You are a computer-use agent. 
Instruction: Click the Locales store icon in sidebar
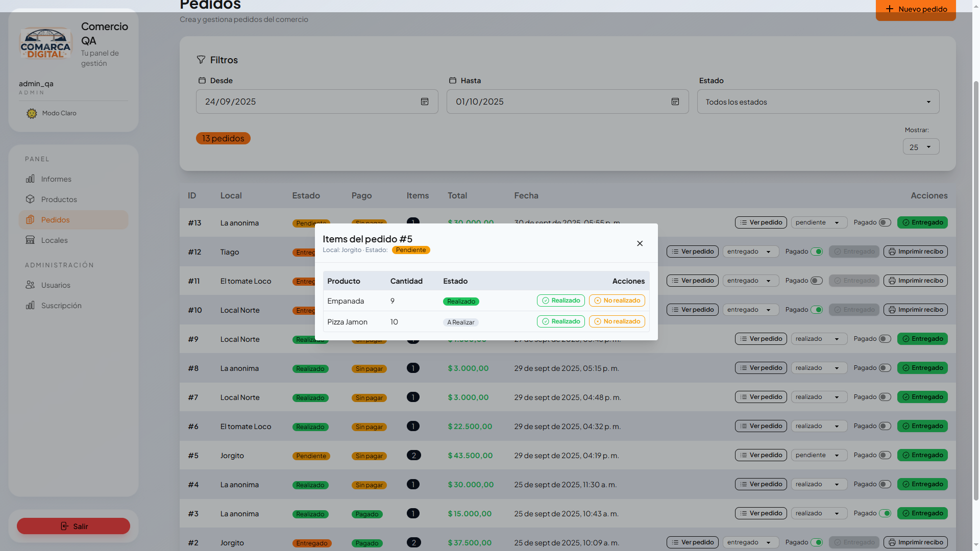coord(30,240)
